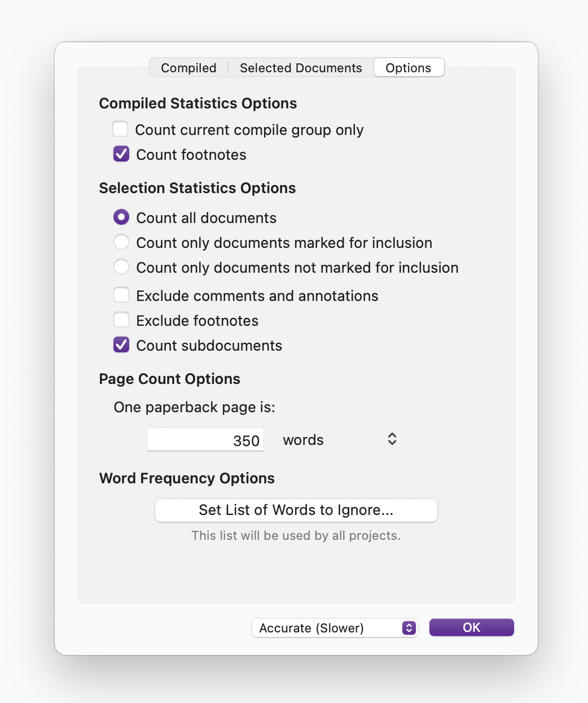Disable the Count subdocuments checkbox
The width and height of the screenshot is (588, 703).
[121, 345]
